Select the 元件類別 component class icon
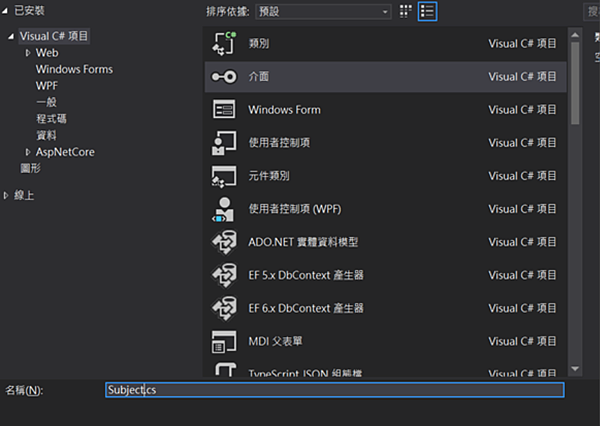 coord(224,176)
